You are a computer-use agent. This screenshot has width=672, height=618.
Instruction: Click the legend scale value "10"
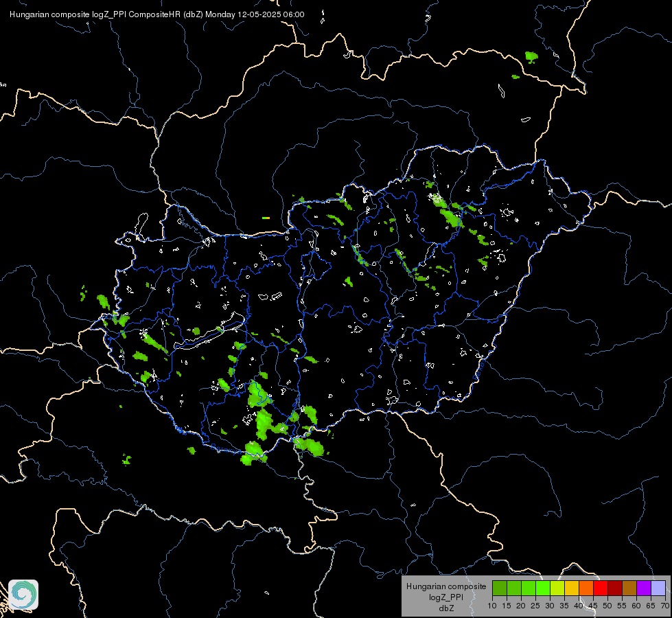(x=492, y=606)
